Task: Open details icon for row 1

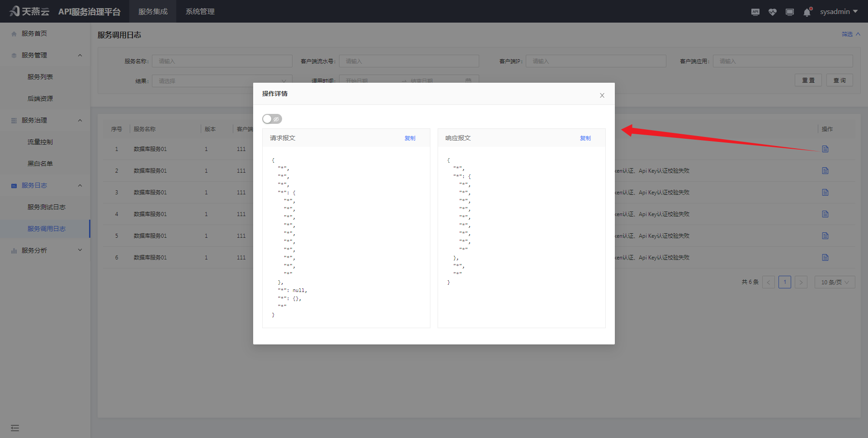Action: tap(825, 149)
